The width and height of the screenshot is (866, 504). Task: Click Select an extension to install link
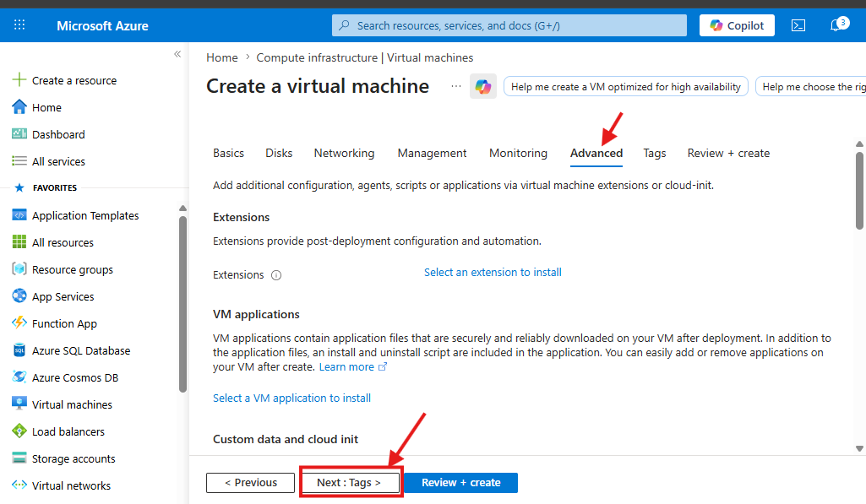tap(493, 272)
